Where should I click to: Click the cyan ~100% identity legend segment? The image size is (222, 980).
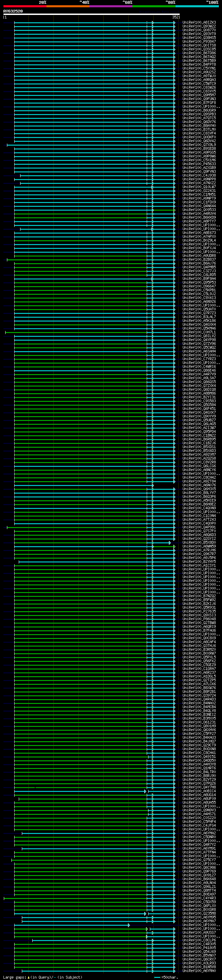coord(197,6)
